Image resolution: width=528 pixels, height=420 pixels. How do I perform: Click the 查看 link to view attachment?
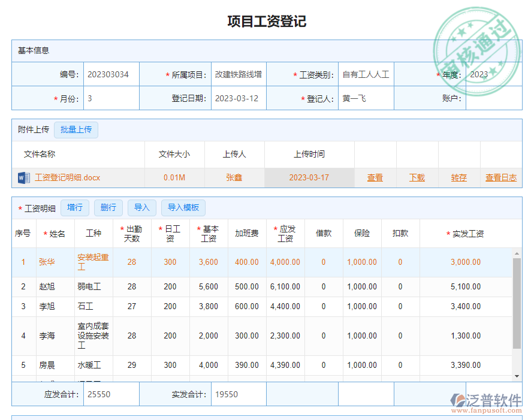click(x=375, y=177)
